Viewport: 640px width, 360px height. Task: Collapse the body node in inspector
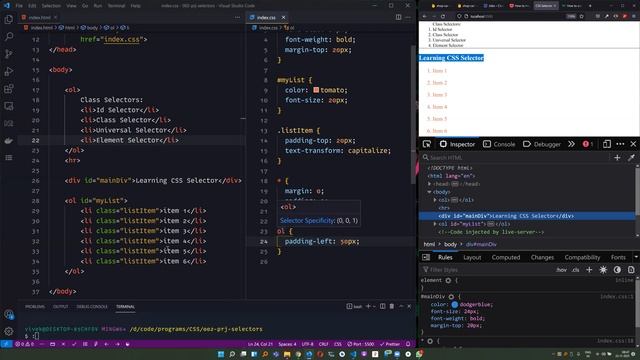pos(429,192)
